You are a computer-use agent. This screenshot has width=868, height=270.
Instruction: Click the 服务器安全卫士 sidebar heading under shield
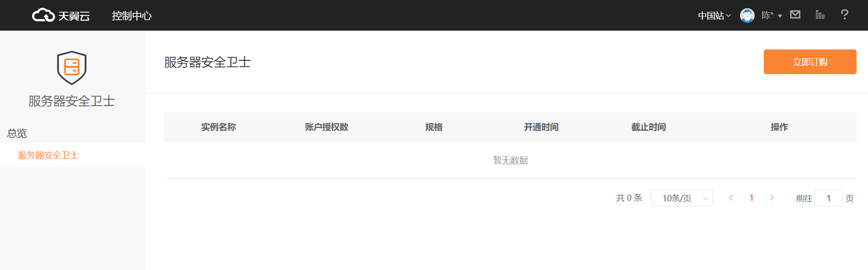click(x=72, y=101)
